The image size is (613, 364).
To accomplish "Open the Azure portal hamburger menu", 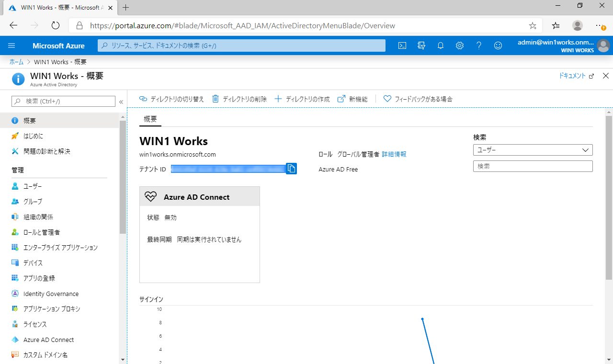I will [x=12, y=45].
